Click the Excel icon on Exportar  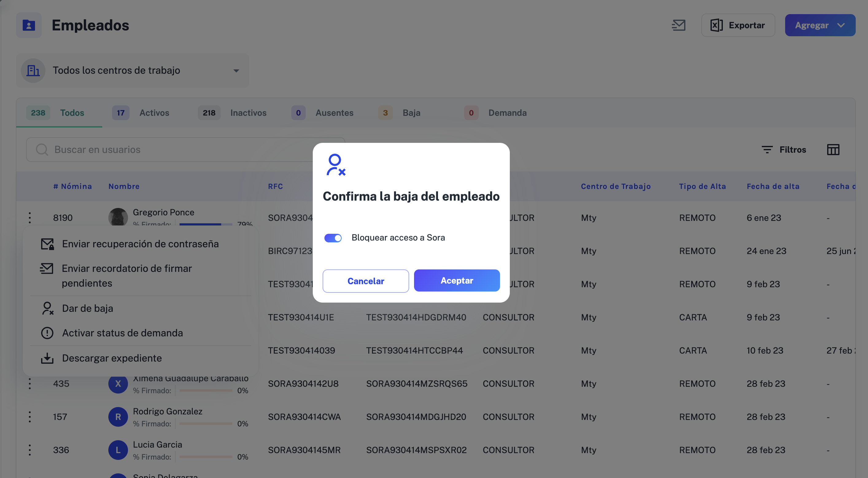(716, 25)
